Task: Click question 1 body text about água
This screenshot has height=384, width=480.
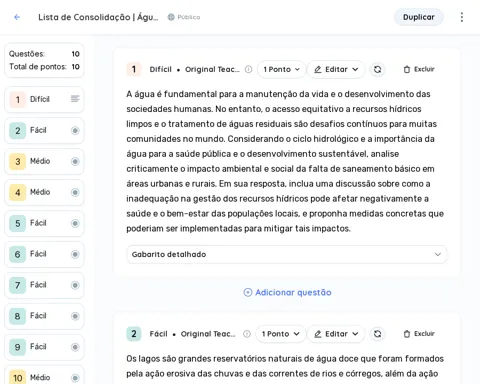Action: click(x=285, y=161)
